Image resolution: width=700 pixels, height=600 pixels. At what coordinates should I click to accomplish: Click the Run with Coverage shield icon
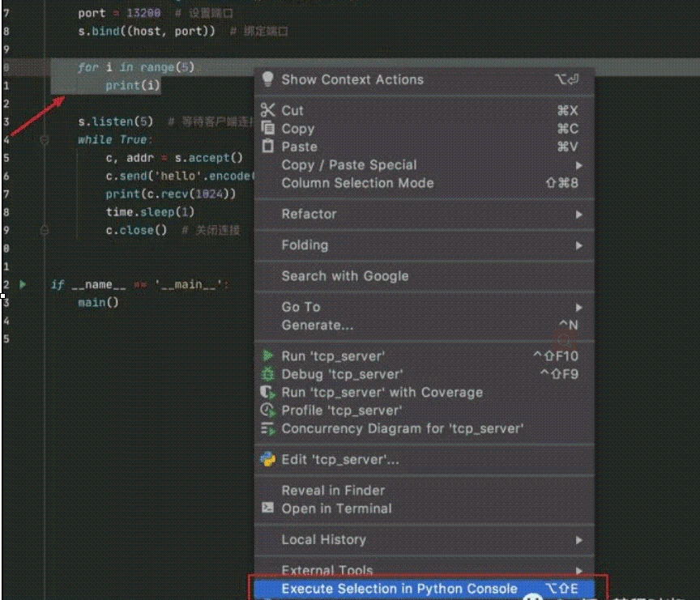[268, 392]
